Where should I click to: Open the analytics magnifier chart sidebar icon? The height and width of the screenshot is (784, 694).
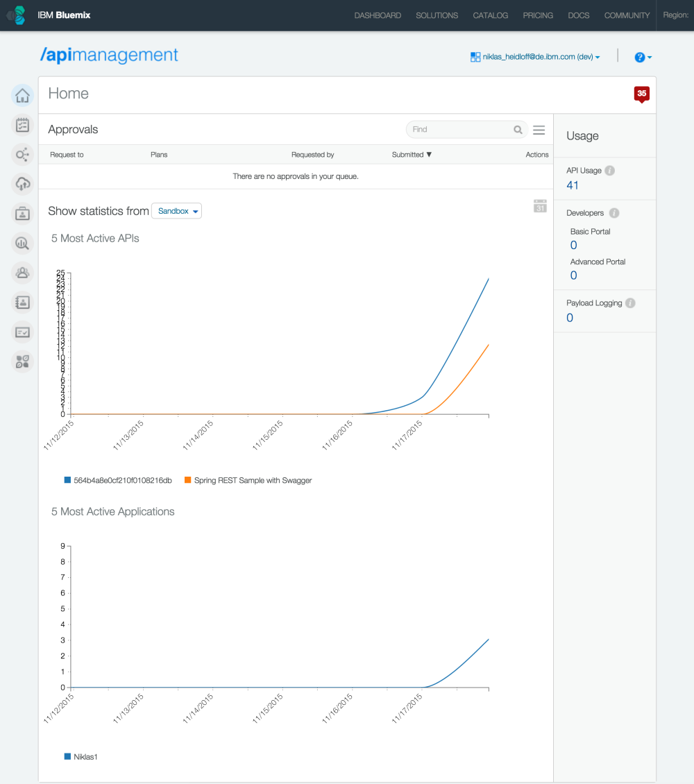pos(22,244)
